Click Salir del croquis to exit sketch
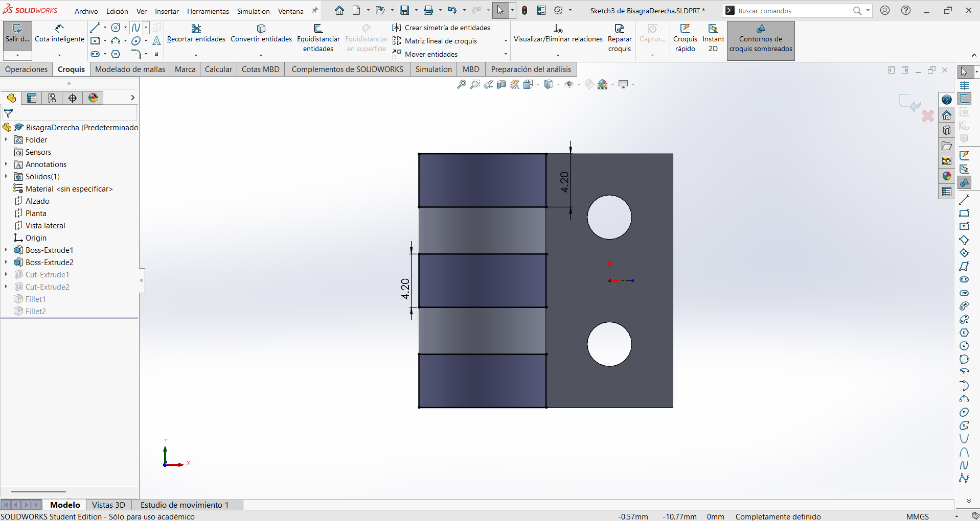This screenshot has height=521, width=980. [17, 34]
